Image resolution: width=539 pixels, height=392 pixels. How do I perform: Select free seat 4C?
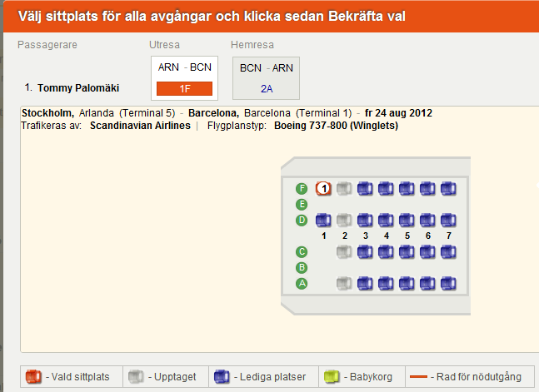386,251
